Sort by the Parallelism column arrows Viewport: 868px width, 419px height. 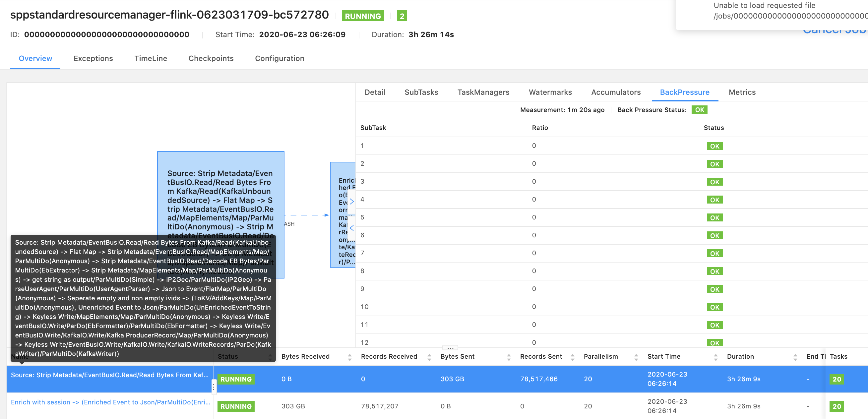[636, 357]
